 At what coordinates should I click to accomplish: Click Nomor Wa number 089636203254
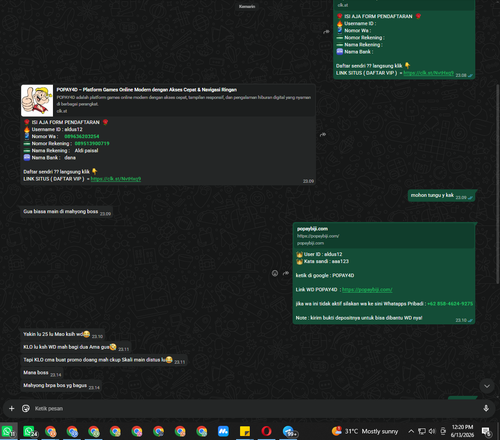click(82, 136)
